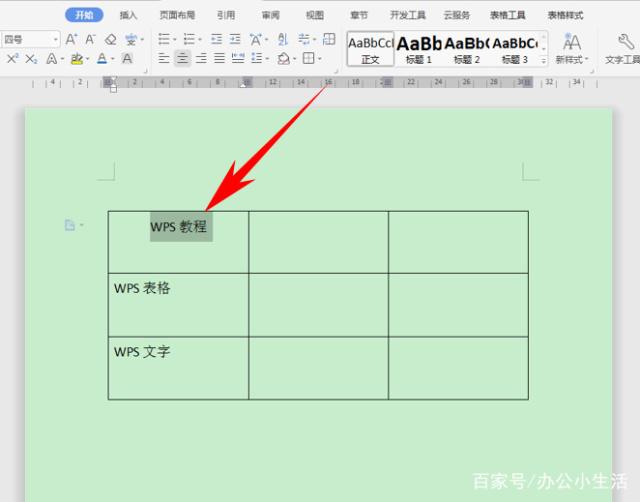Open the 审阅 tab

pos(271,15)
